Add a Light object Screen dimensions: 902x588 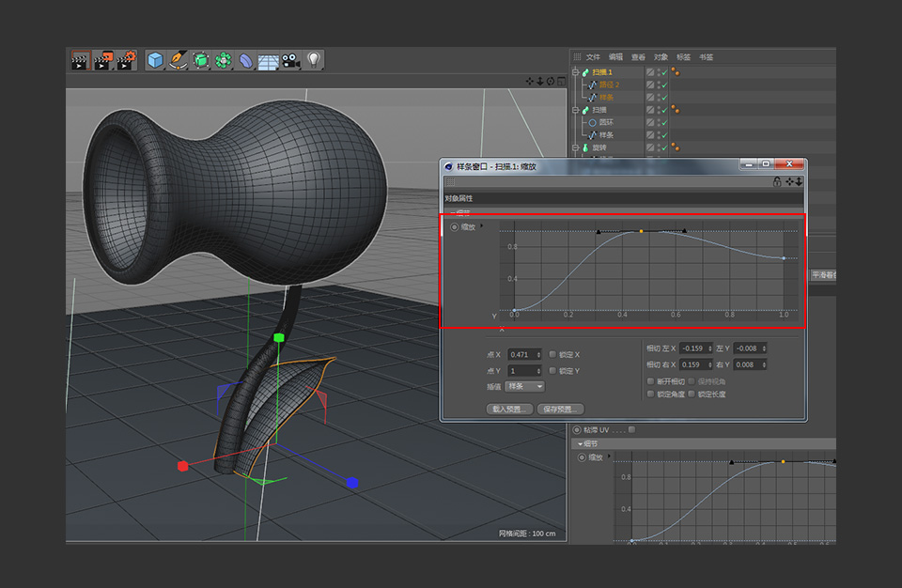[314, 60]
